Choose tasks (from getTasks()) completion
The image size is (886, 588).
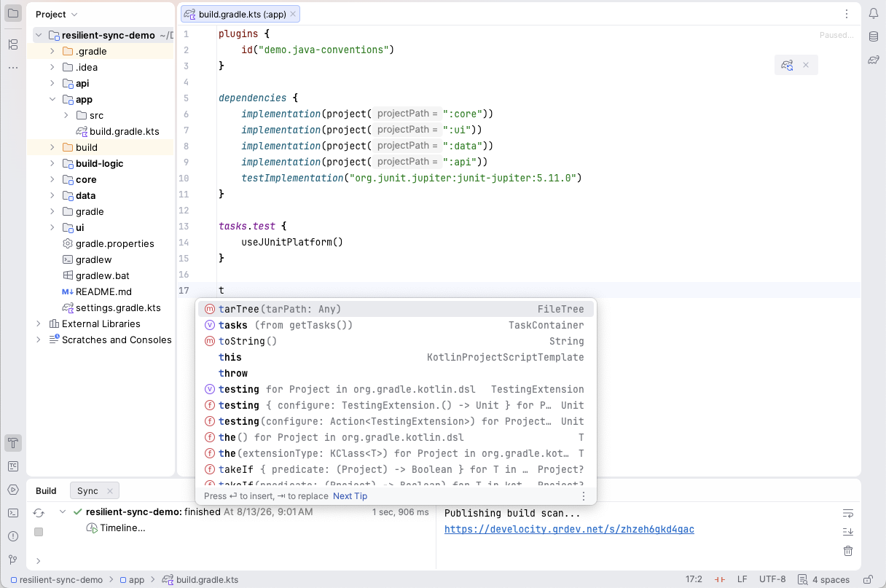coord(396,325)
